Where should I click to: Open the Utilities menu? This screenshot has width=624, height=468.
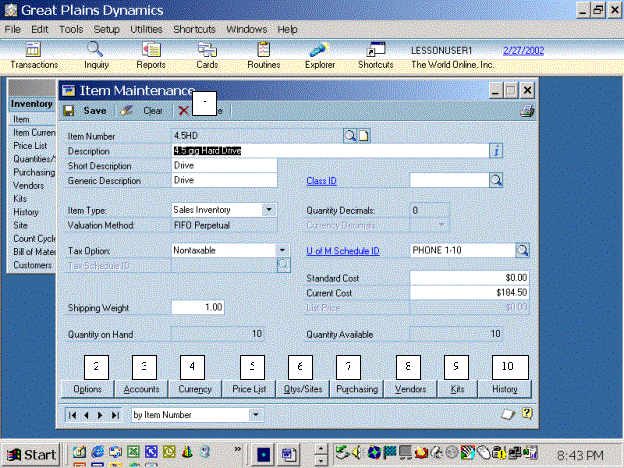146,29
